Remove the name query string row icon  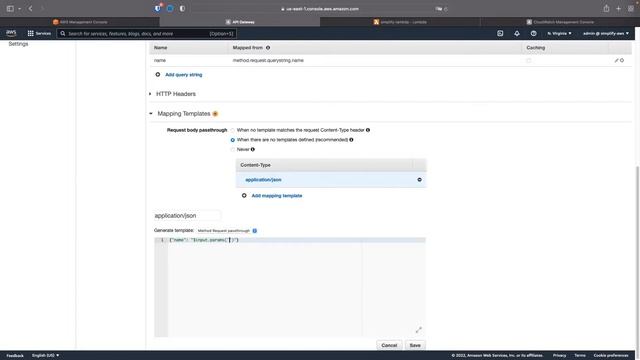tap(622, 60)
